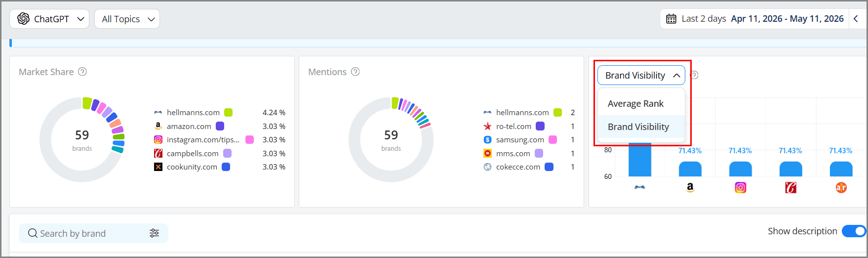Click hellmanns.com in Mentions list
Viewport: 868px width, 258px height.
(x=522, y=113)
